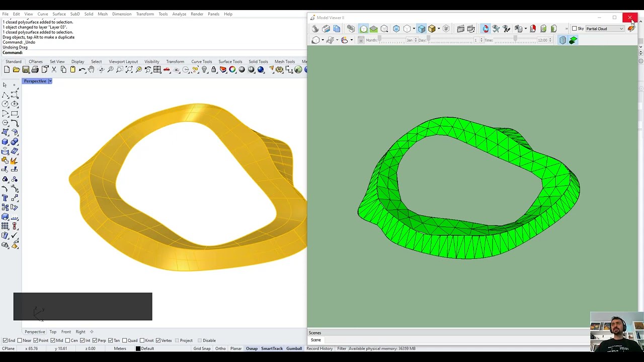Image resolution: width=644 pixels, height=362 pixels.
Task: Click the Cut scissors icon
Action: click(54, 69)
